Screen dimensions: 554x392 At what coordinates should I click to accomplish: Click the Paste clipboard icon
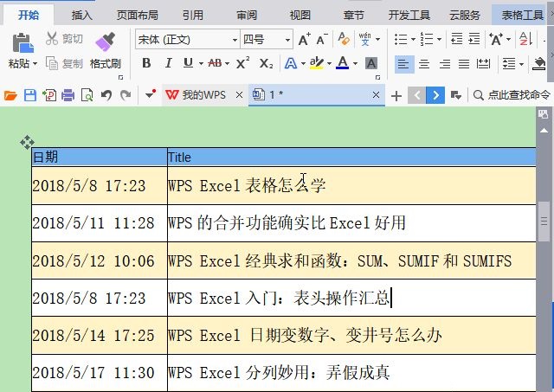pyautogui.click(x=23, y=43)
